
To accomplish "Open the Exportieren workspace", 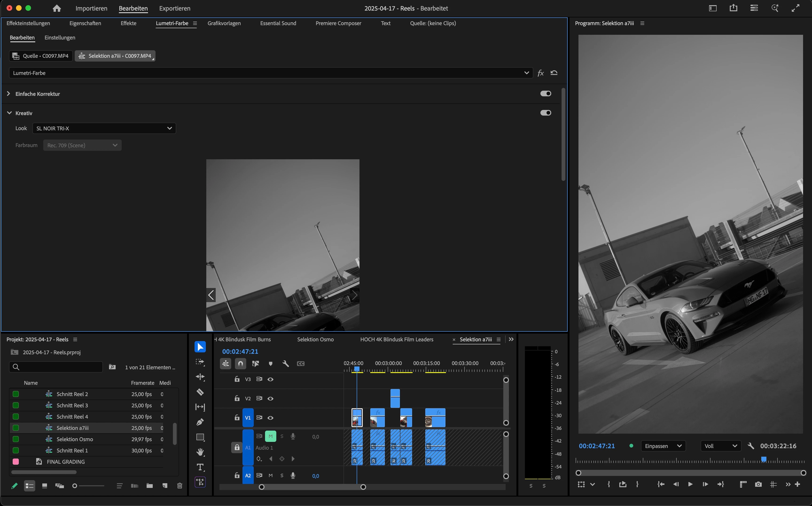I will [x=174, y=8].
